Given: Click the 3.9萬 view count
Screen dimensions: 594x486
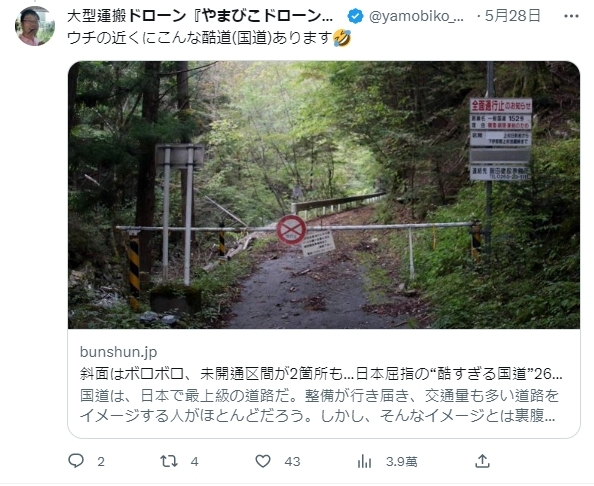Looking at the screenshot, I should click(x=402, y=461).
